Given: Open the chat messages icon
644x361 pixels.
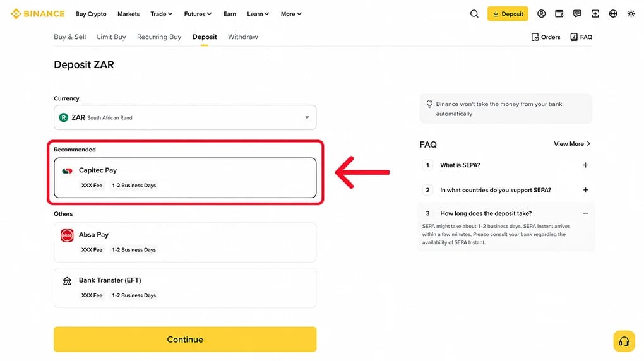Looking at the screenshot, I should pos(577,13).
